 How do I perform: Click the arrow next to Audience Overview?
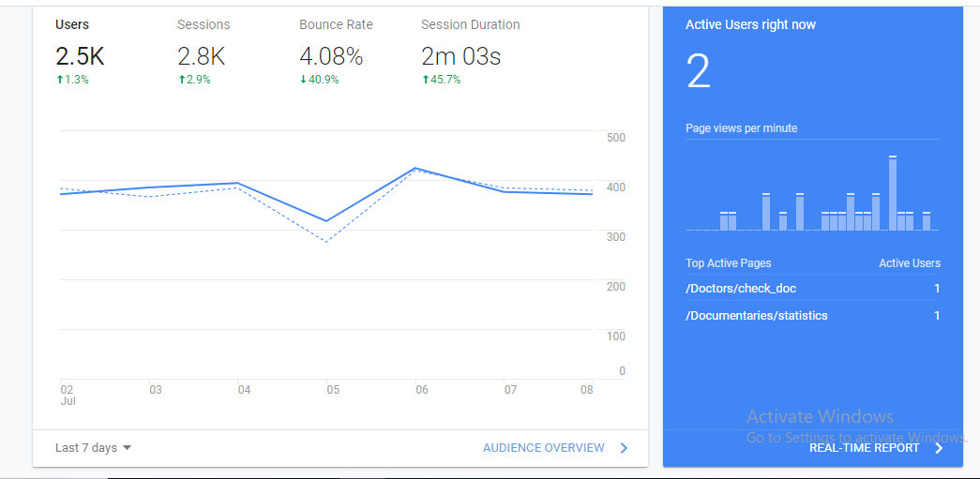click(623, 448)
